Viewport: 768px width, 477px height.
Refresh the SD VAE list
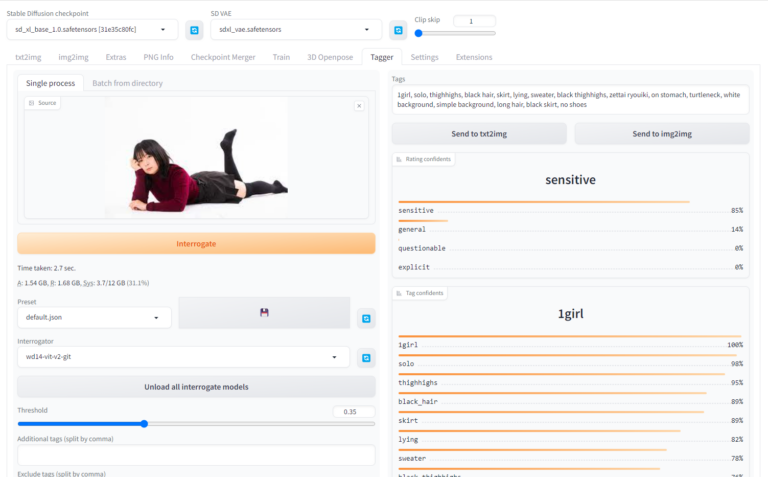(x=398, y=30)
